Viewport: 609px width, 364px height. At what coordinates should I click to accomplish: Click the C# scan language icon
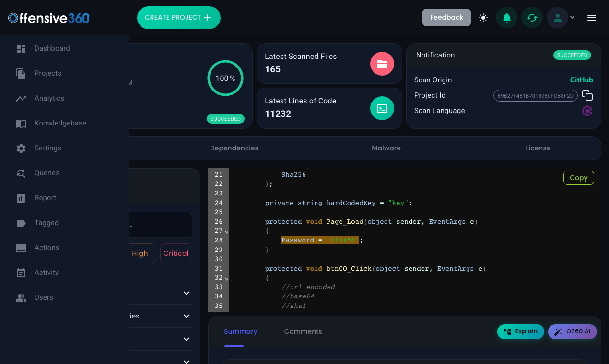click(x=587, y=111)
